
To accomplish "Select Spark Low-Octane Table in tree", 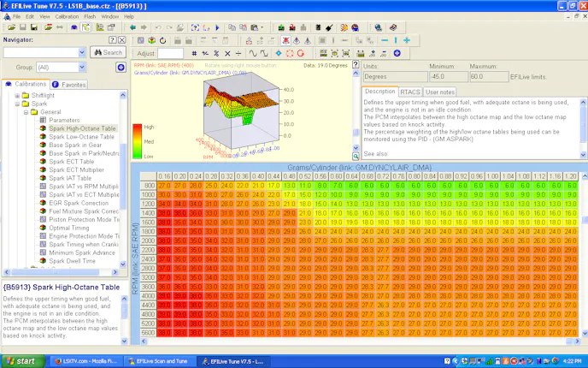I will click(83, 137).
